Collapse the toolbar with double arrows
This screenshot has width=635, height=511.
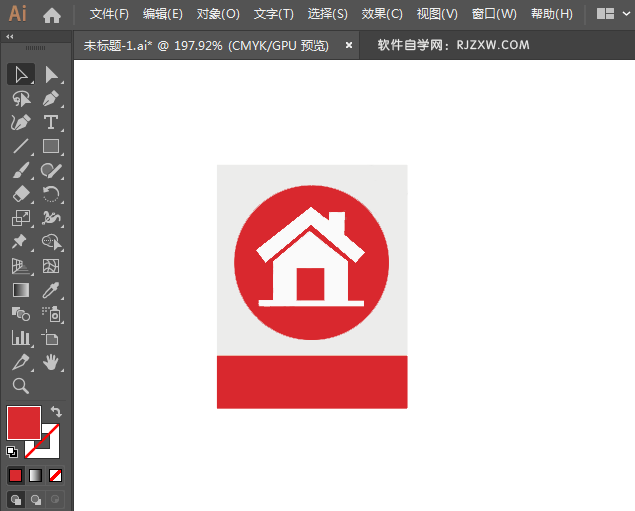pos(10,36)
